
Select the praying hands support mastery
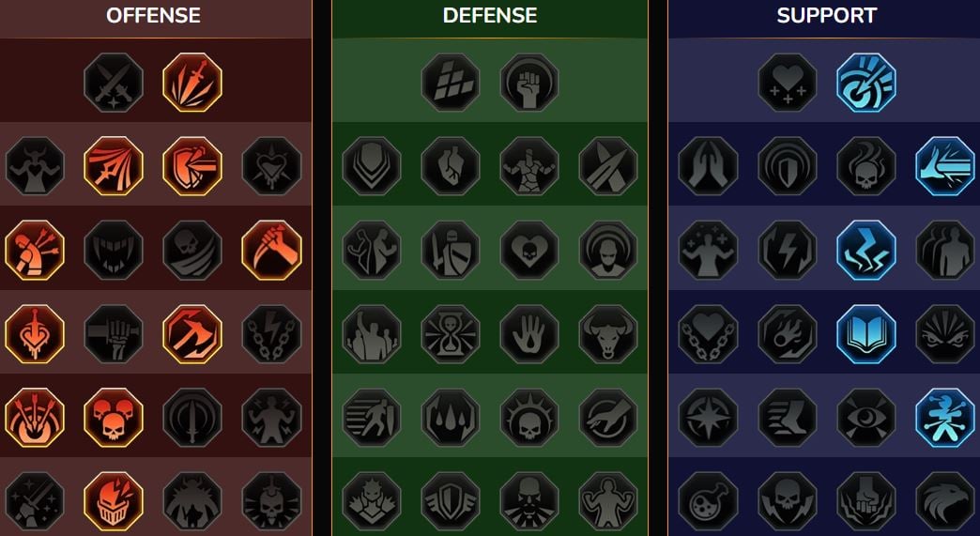click(708, 166)
